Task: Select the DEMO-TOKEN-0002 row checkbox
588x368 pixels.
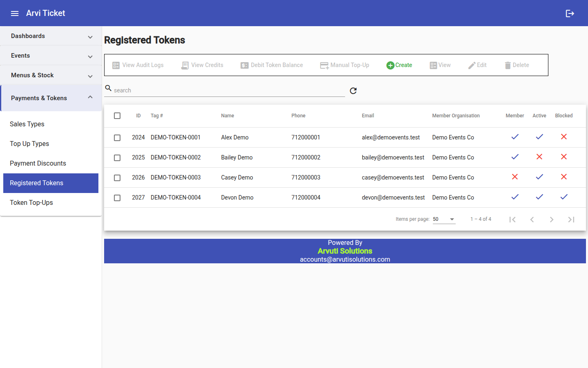Action: [x=117, y=158]
